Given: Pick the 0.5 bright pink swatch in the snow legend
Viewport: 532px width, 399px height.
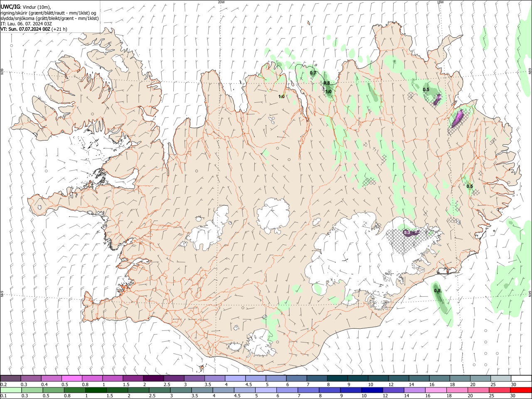Looking at the screenshot, I should (71, 378).
